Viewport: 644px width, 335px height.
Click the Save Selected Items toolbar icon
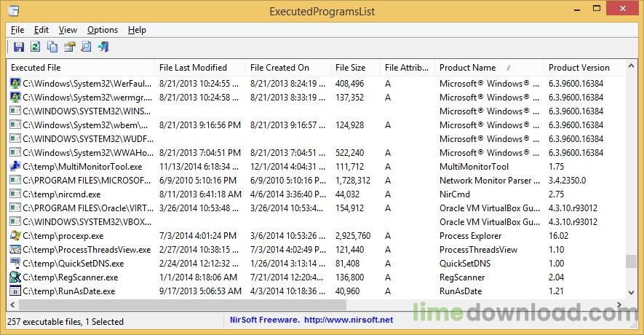click(18, 47)
